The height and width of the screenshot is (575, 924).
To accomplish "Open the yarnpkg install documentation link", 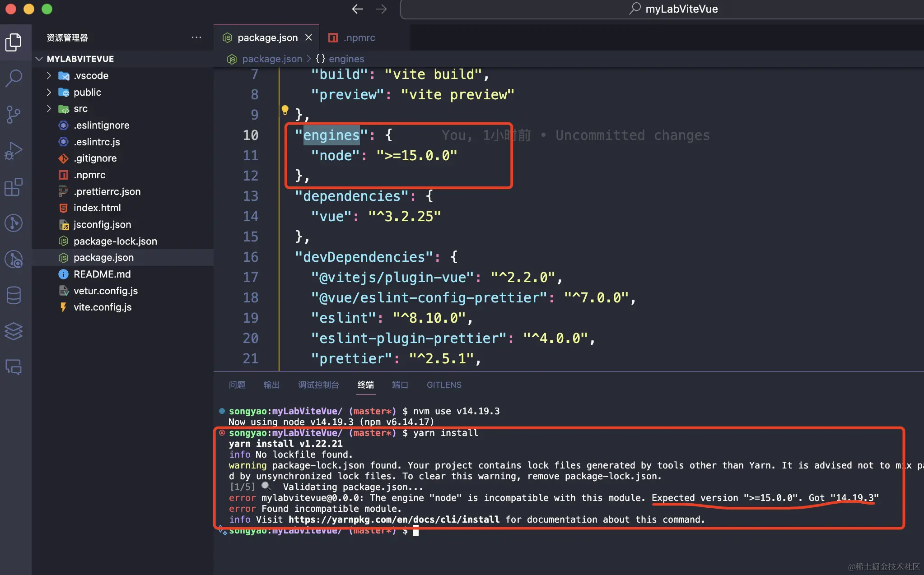I will click(x=393, y=519).
